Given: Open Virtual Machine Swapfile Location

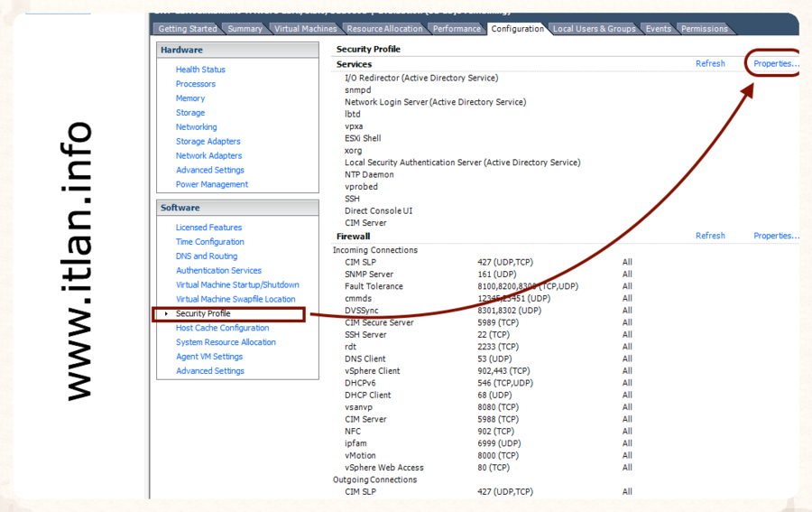Looking at the screenshot, I should pos(235,299).
